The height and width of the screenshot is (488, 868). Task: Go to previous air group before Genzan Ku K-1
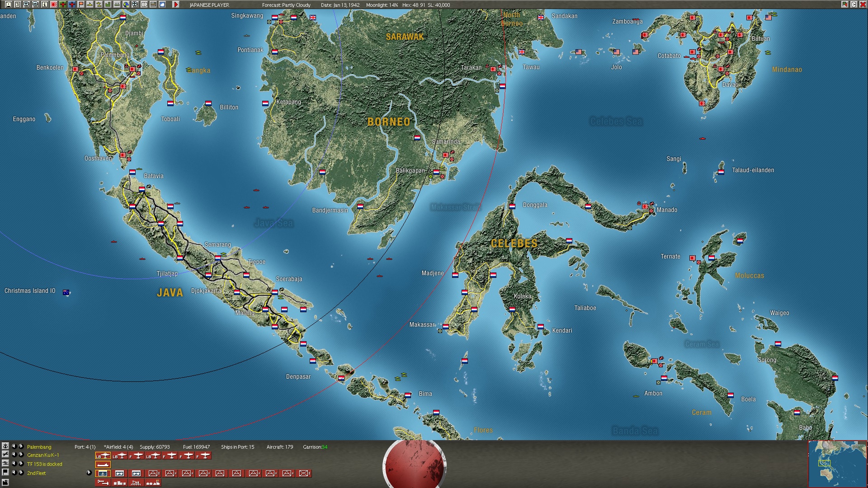coord(14,455)
